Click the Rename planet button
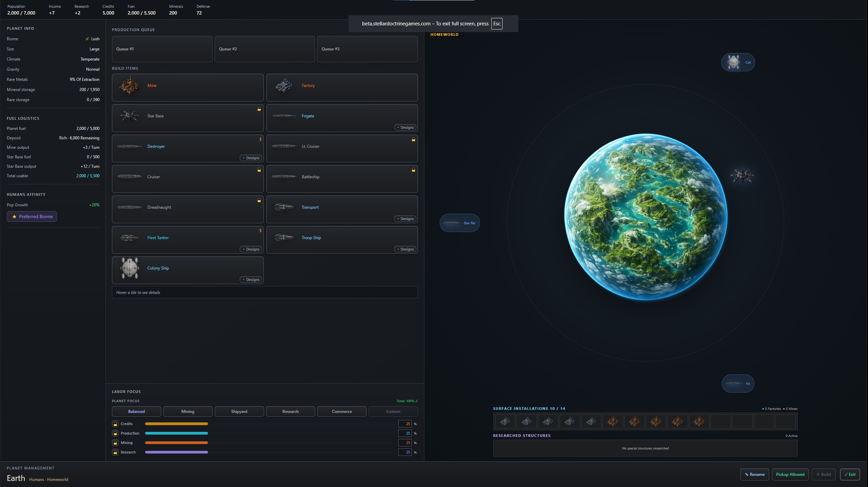The height and width of the screenshot is (487, 868). click(755, 474)
